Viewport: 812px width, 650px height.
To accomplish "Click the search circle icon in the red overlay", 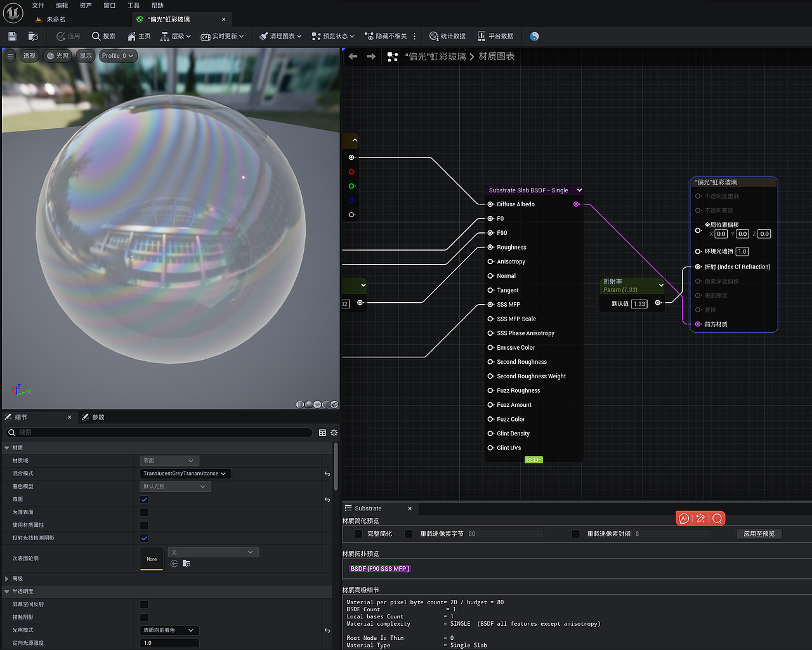I will [x=717, y=519].
